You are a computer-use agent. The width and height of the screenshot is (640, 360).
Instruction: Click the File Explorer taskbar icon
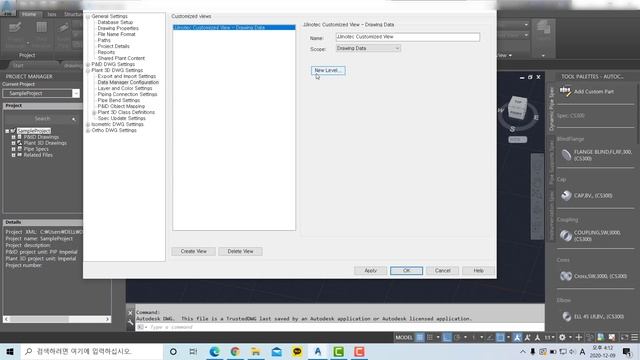coord(256,351)
